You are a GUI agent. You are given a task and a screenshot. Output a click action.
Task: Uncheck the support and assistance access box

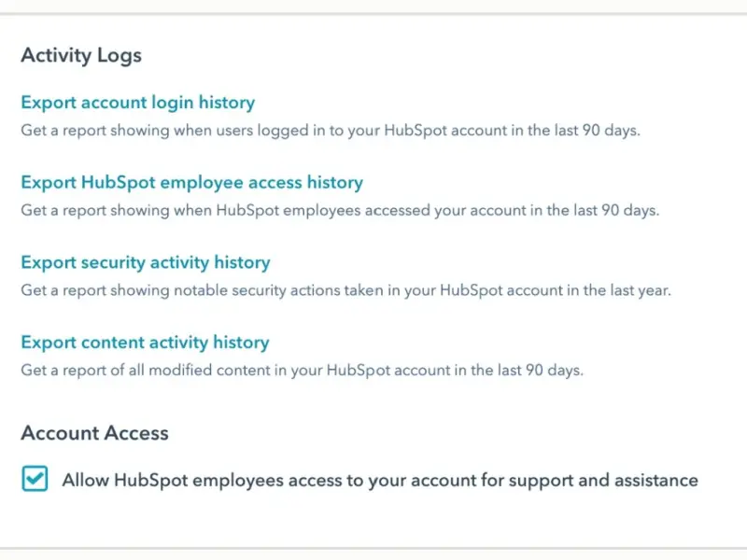35,480
